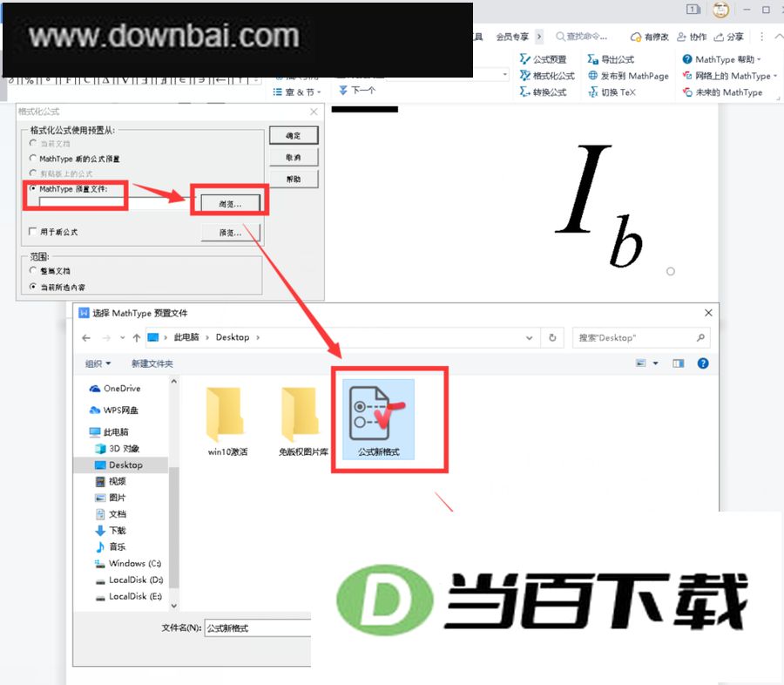Click the 确定 button in format dialog
784x685 pixels.
[294, 136]
